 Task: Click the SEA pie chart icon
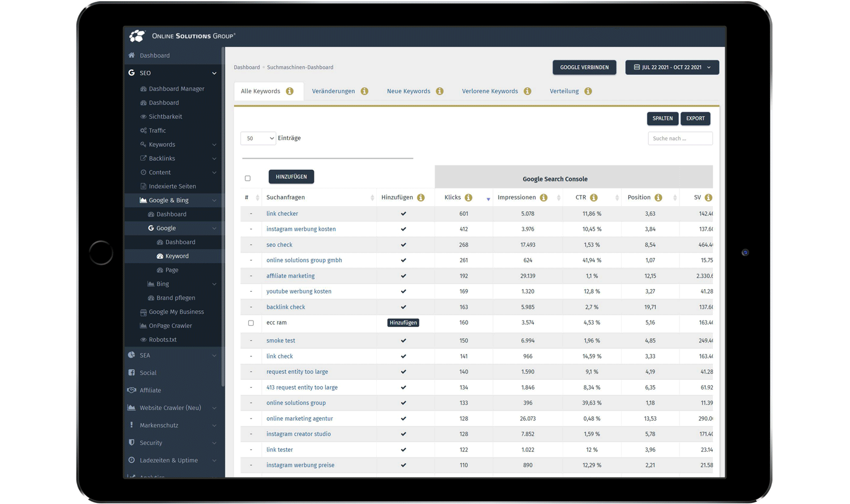131,355
